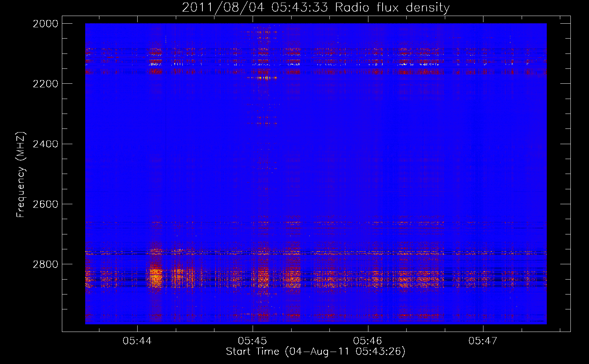Click the 2200 frequency tick label

coord(46,84)
